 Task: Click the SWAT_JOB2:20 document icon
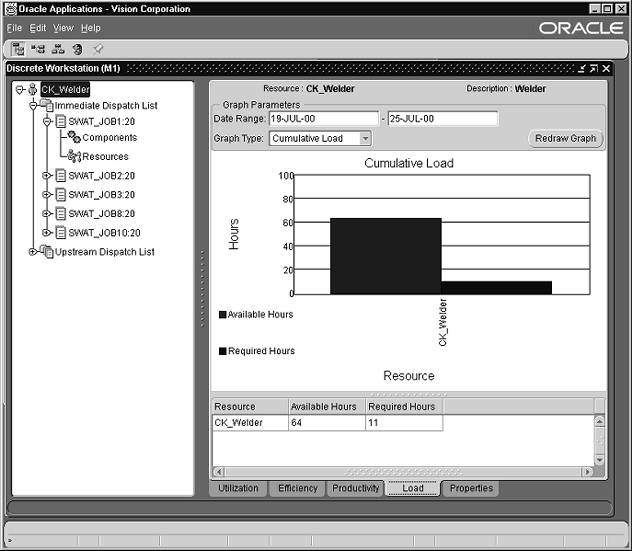[x=61, y=176]
